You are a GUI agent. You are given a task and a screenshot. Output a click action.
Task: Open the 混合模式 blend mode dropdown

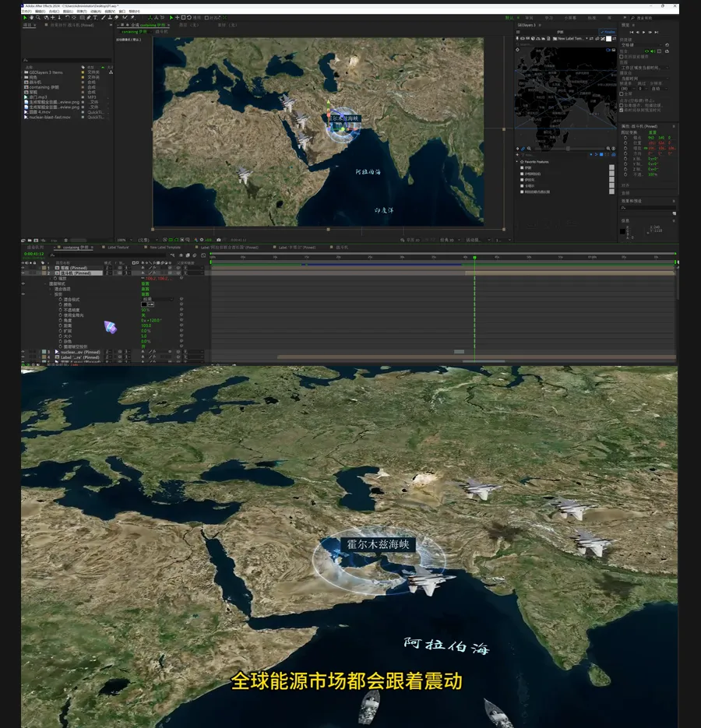click(x=157, y=300)
